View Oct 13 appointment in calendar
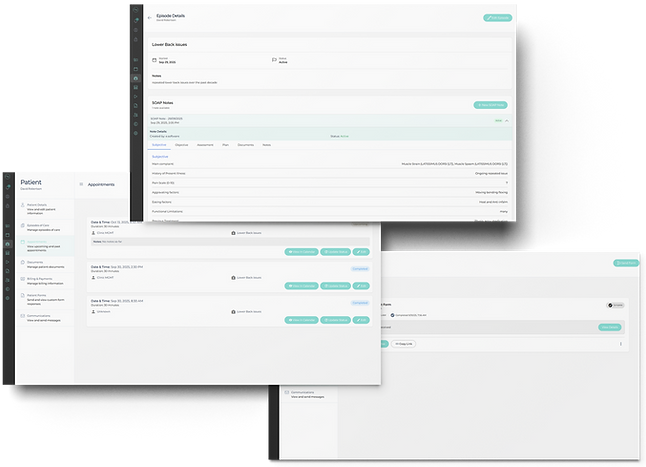 301,252
